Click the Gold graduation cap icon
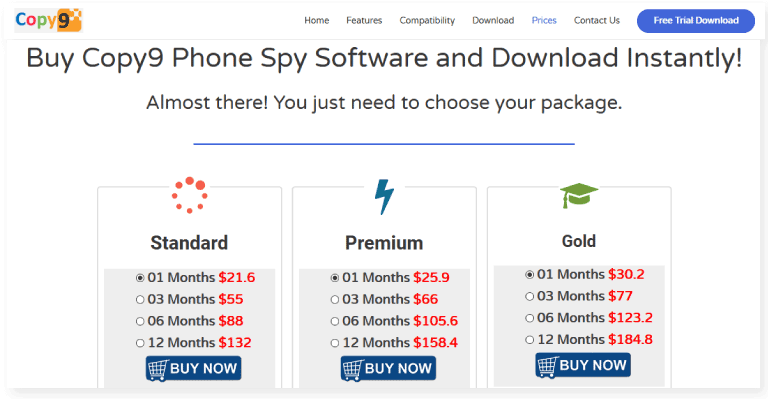 click(579, 195)
